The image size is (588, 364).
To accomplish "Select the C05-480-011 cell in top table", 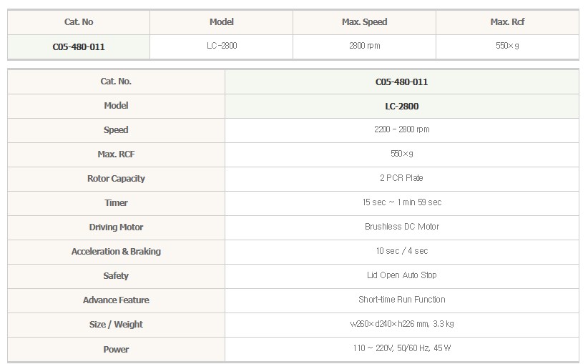I will (x=79, y=46).
